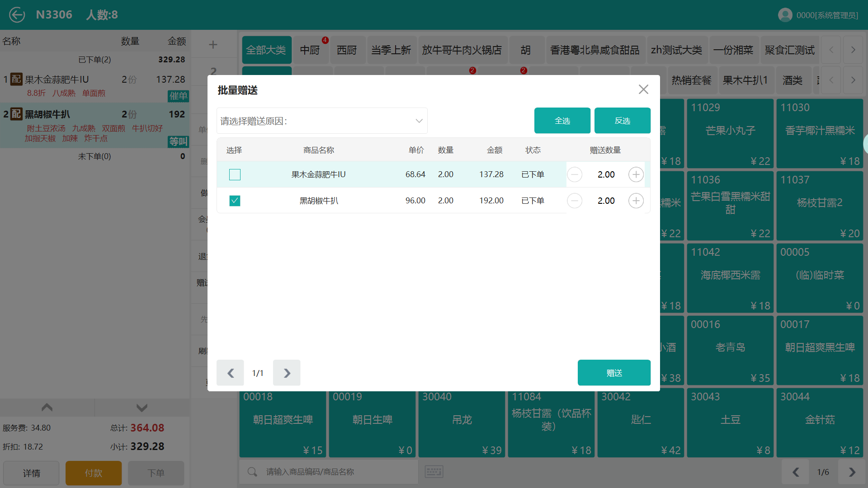Click the back arrow icon beside N3306

(17, 14)
